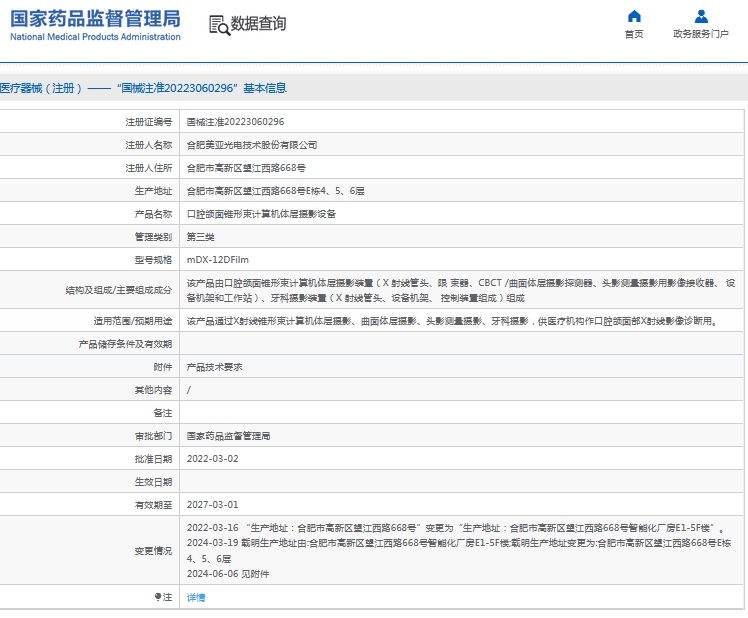Click the 生效日期 row label
This screenshot has width=748, height=618.
(x=153, y=482)
